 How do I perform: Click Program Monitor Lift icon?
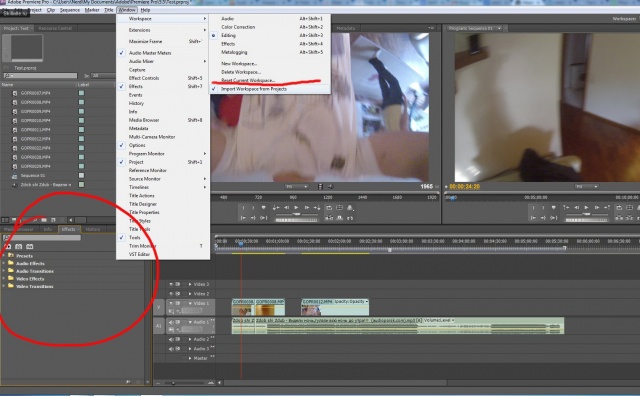[619, 218]
